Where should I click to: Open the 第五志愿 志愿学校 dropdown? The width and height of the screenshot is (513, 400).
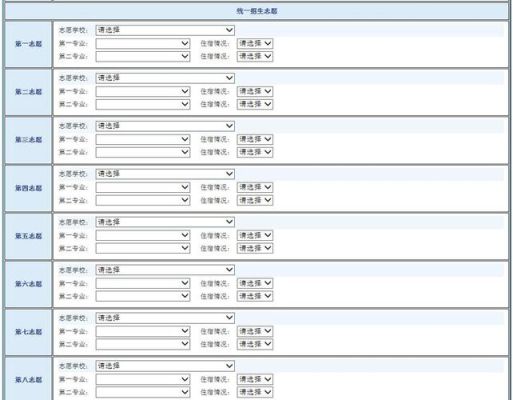[x=165, y=222]
